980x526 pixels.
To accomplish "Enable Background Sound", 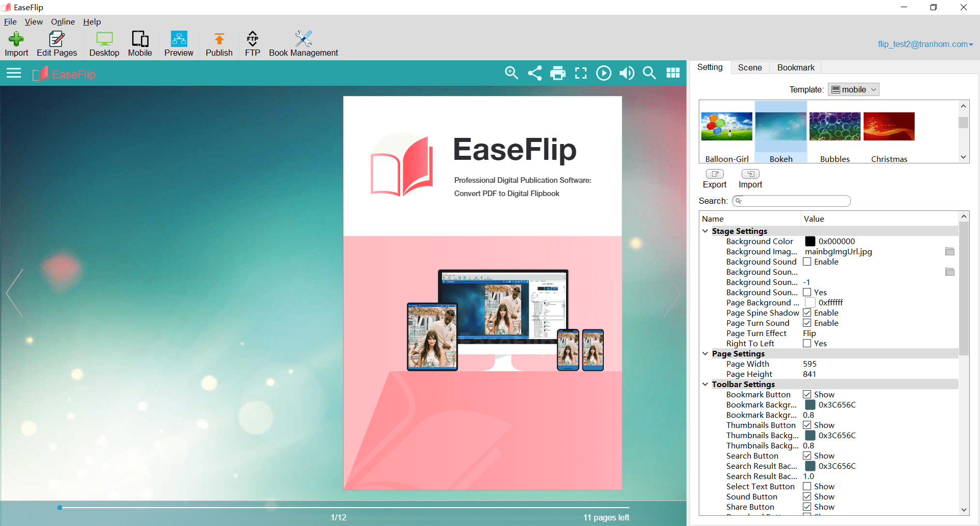I will coord(807,261).
